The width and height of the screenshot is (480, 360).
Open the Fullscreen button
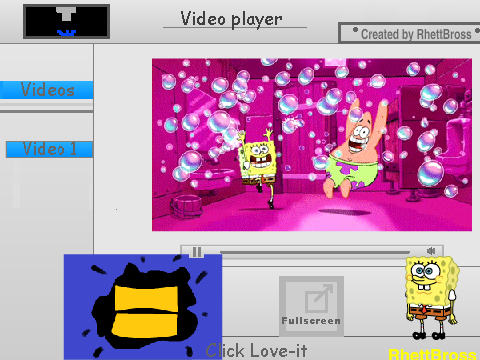click(x=311, y=306)
